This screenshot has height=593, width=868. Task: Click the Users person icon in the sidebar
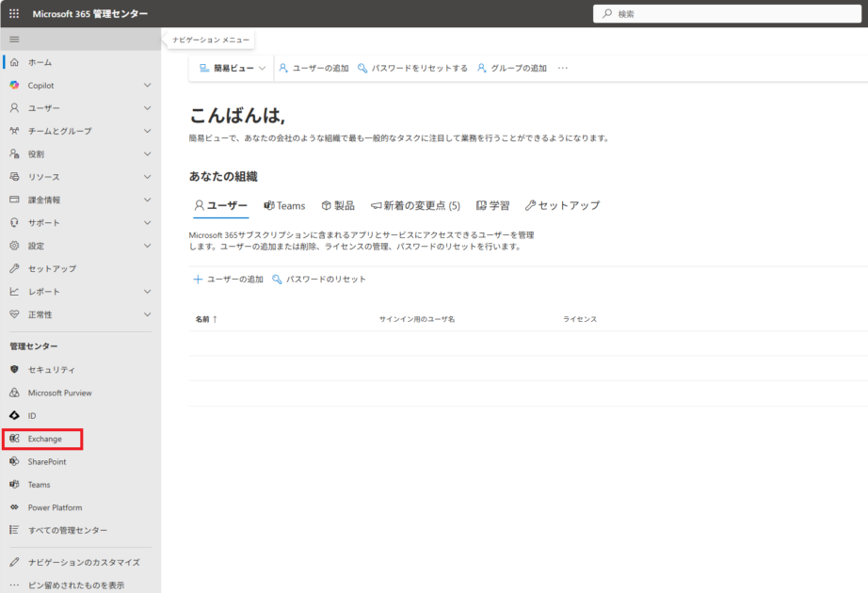14,108
